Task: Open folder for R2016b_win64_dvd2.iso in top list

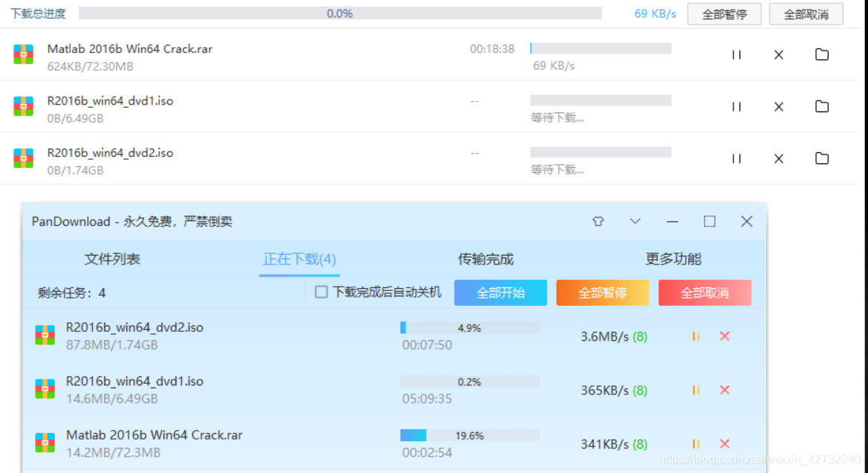Action: (x=822, y=158)
